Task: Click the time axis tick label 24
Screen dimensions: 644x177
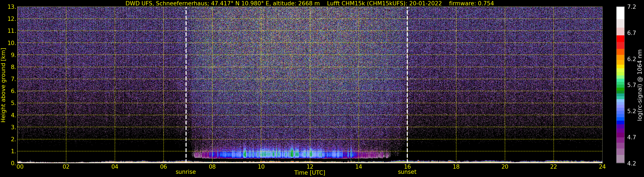Action: (602, 167)
